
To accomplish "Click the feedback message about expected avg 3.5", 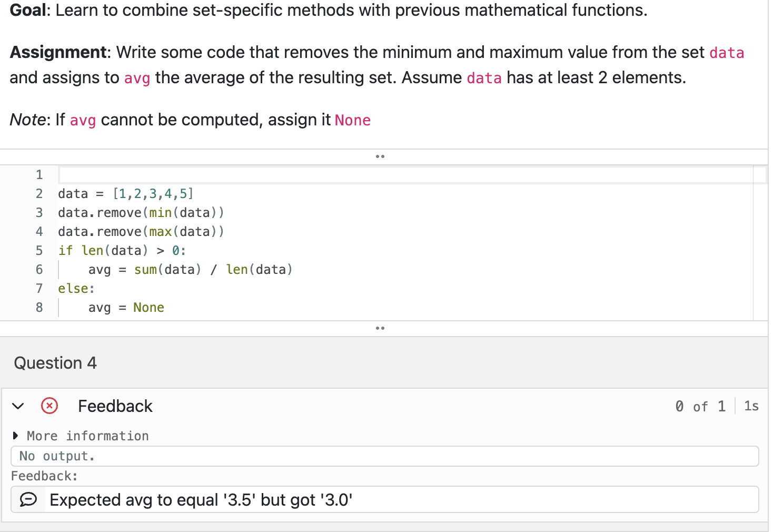I will coord(201,499).
